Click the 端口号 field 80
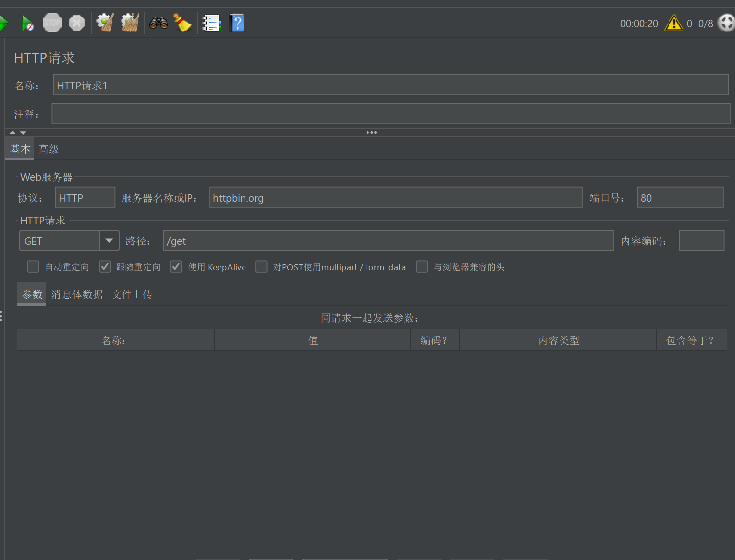735x560 pixels. point(680,197)
